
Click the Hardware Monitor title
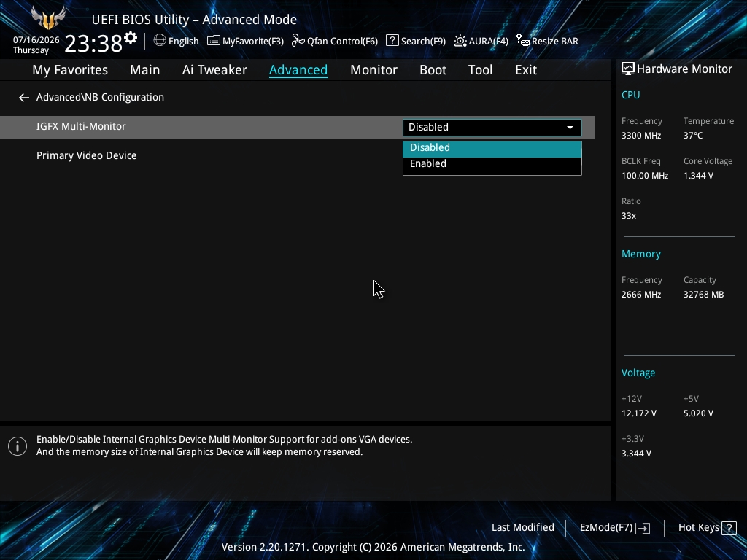[684, 69]
